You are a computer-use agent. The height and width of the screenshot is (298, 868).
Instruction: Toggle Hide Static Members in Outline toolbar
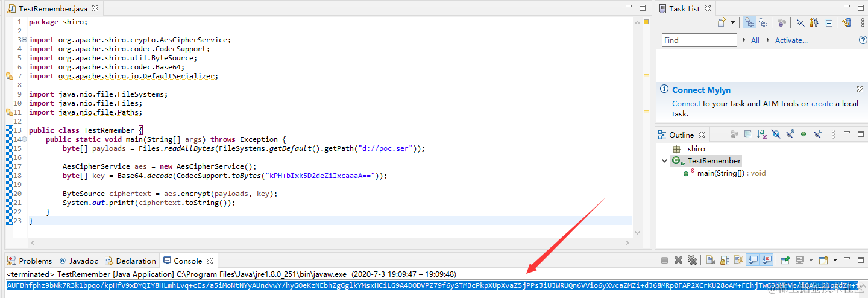coord(790,134)
